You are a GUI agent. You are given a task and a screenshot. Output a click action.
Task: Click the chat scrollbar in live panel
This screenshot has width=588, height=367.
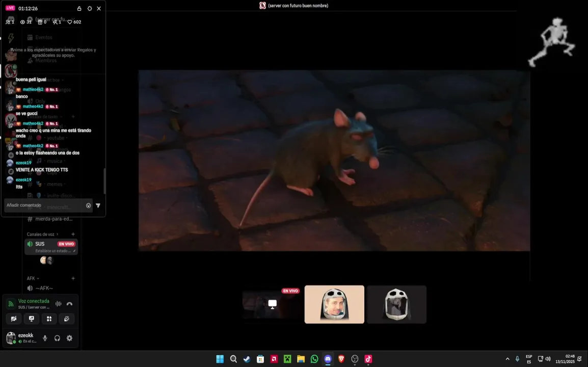pyautogui.click(x=104, y=181)
